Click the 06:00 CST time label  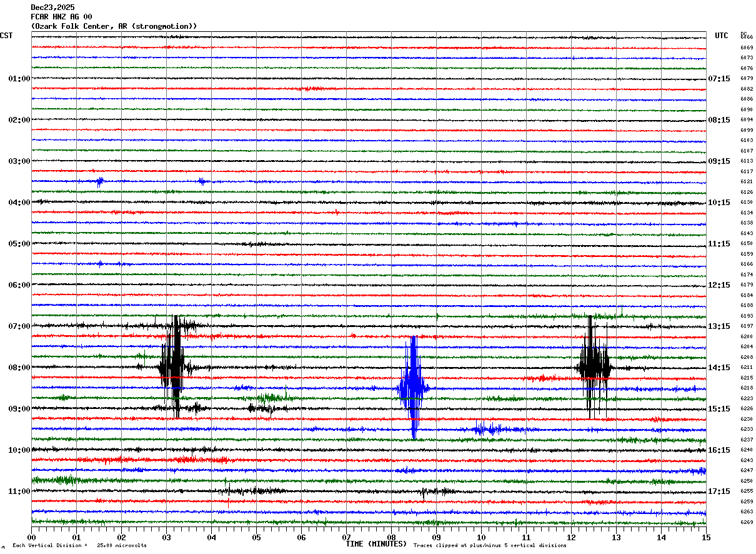click(x=19, y=285)
